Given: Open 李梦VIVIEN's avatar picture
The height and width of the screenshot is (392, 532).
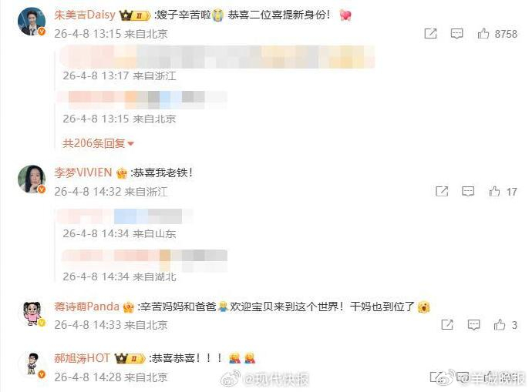Looking at the screenshot, I should click(x=32, y=179).
